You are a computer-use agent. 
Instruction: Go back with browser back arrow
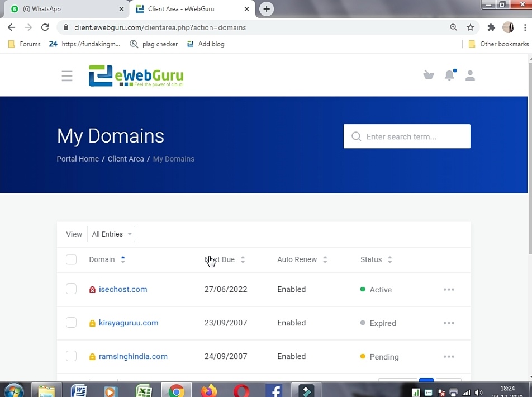12,27
